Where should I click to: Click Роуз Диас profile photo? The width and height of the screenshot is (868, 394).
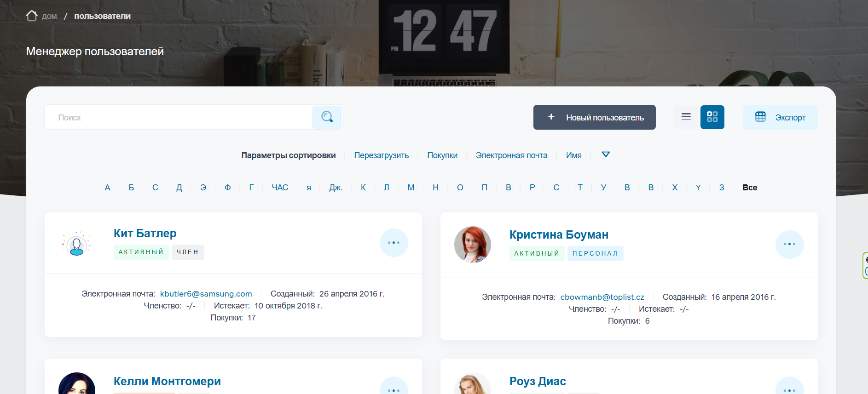473,383
